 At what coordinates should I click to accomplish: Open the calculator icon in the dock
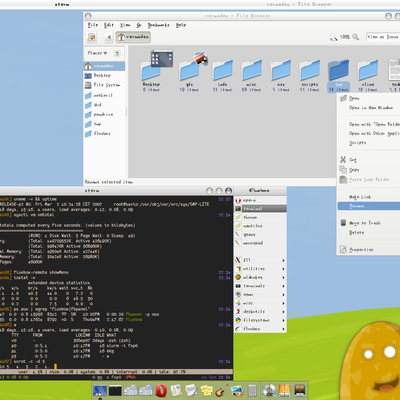pyautogui.click(x=252, y=390)
